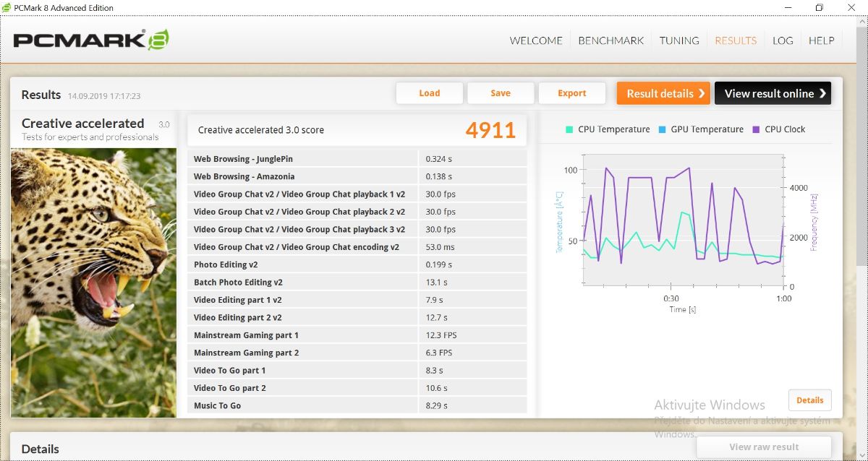Toggle the GPU Temperature legend swatch

(x=662, y=129)
